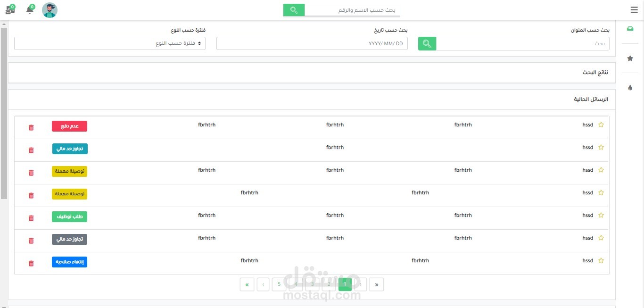Click the نتائج البحث section heading
The width and height of the screenshot is (644, 308).
595,73
